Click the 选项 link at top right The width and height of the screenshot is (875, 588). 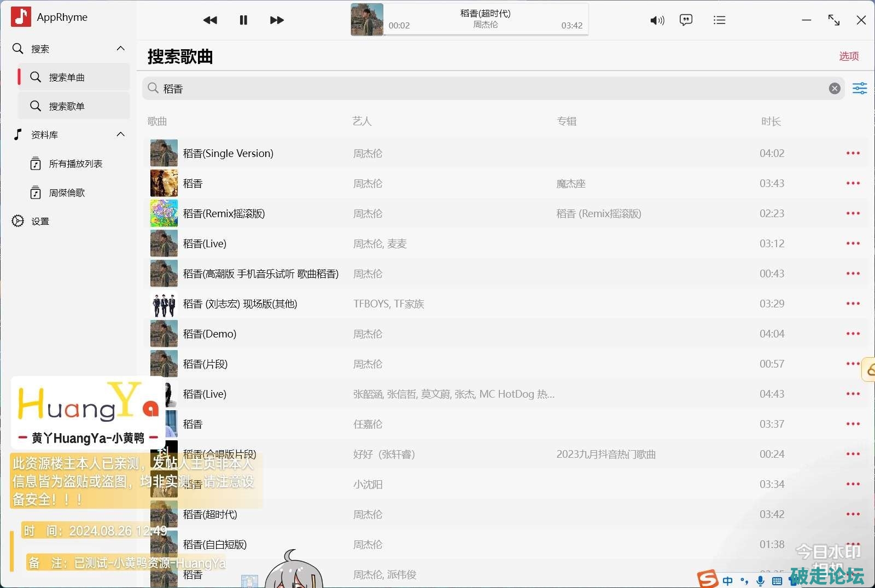point(849,56)
